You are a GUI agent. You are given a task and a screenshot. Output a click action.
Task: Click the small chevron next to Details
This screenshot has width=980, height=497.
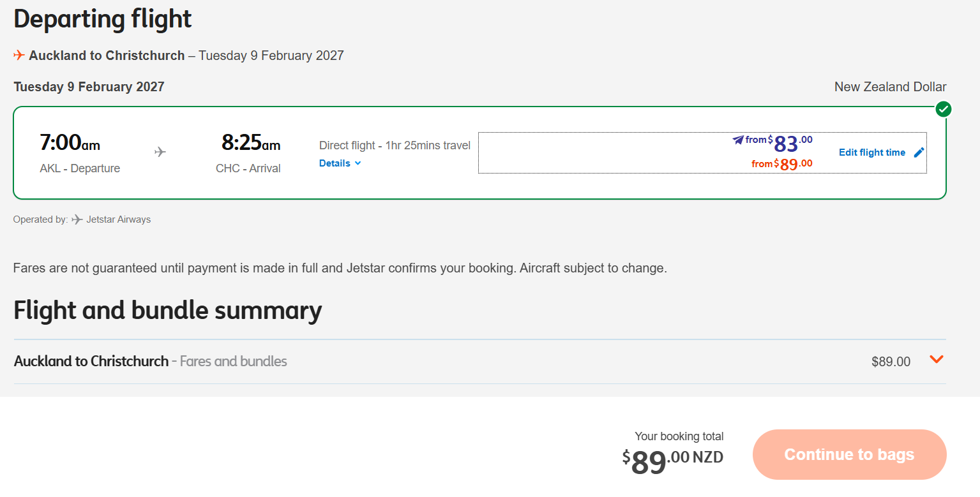(x=358, y=163)
